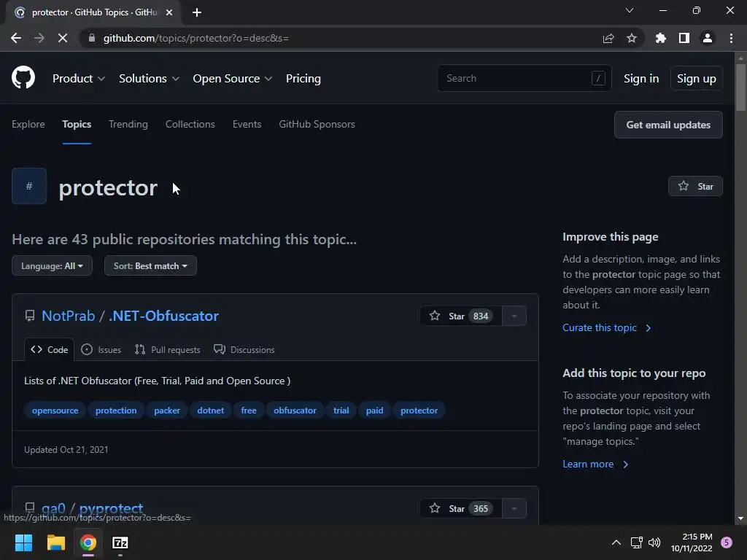Open the Issues tab of .NET-Obfuscator
Viewport: 747px width, 560px height.
pyautogui.click(x=101, y=349)
